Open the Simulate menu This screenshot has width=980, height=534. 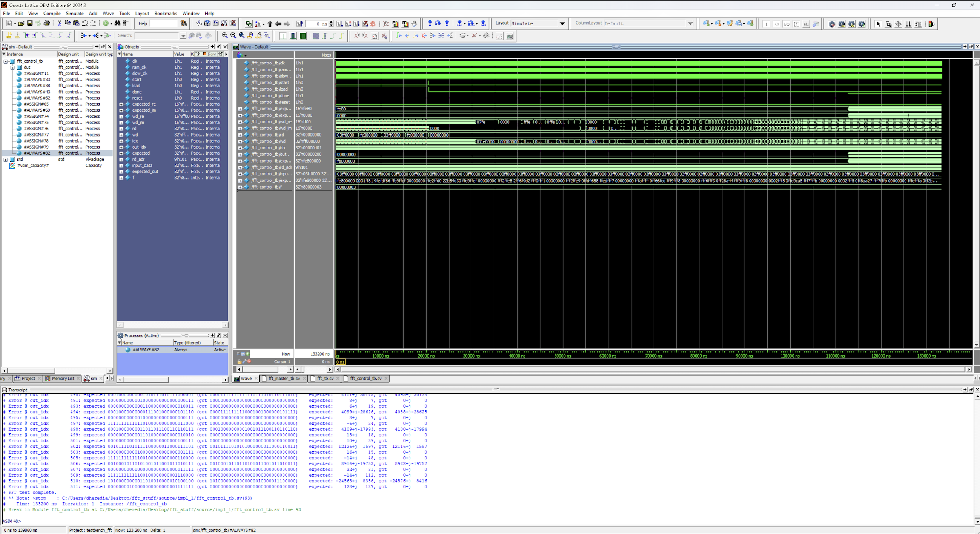click(74, 13)
